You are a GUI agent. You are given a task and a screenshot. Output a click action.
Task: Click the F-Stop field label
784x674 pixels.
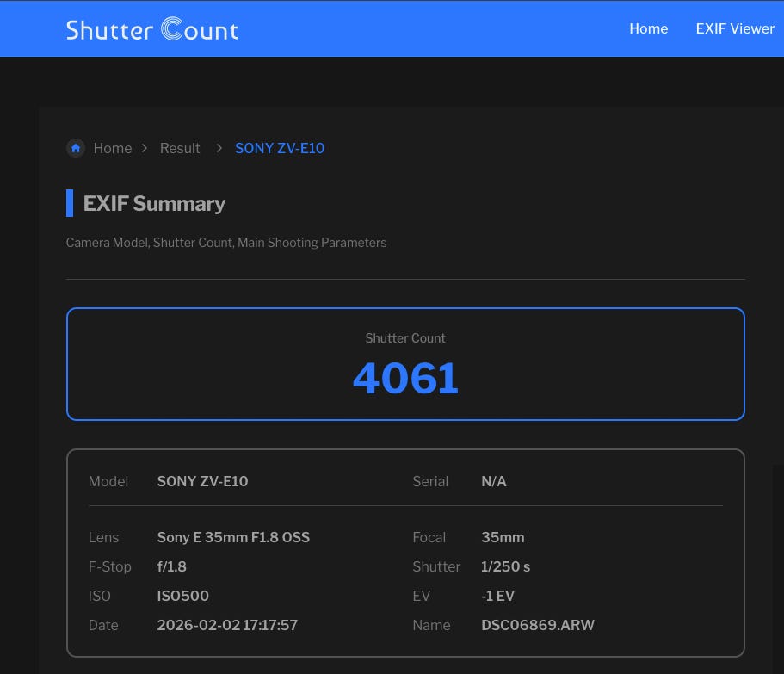pos(109,566)
